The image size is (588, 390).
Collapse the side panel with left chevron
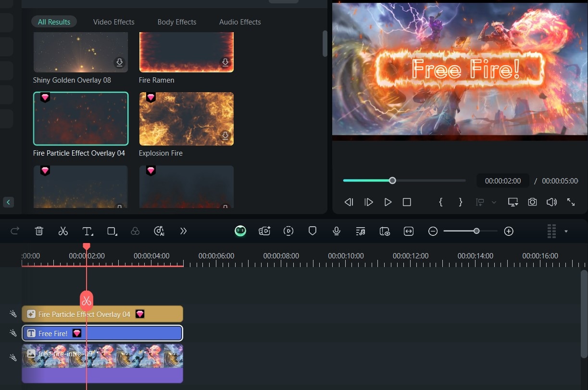(8, 202)
